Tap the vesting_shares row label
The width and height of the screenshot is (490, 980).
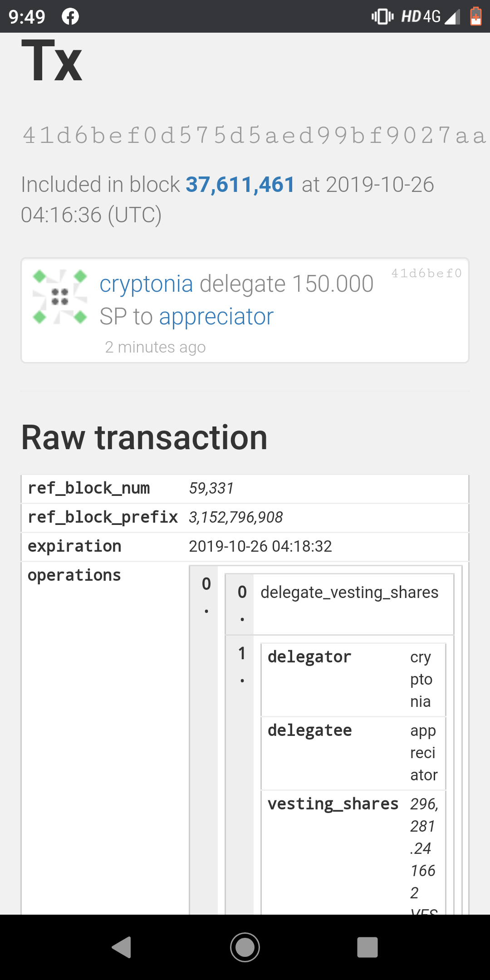click(x=333, y=804)
